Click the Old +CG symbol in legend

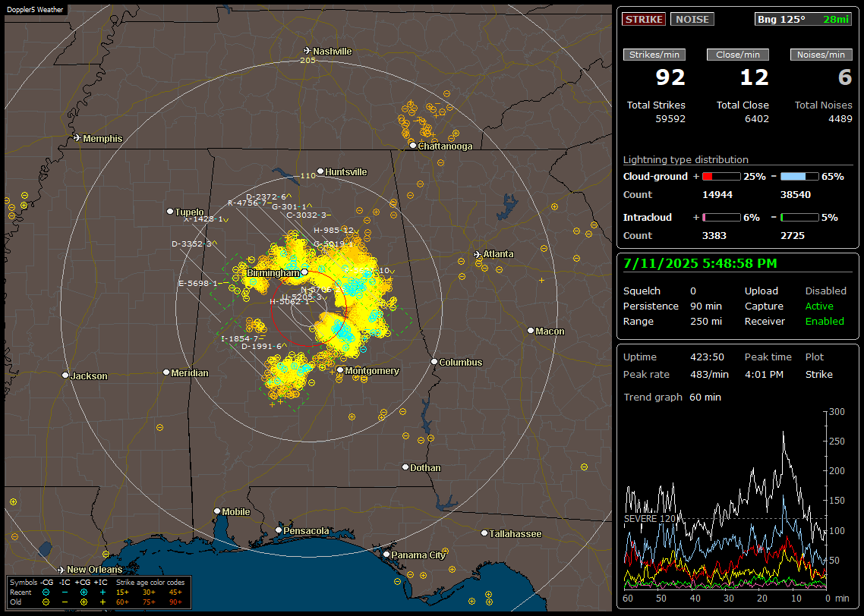84,602
